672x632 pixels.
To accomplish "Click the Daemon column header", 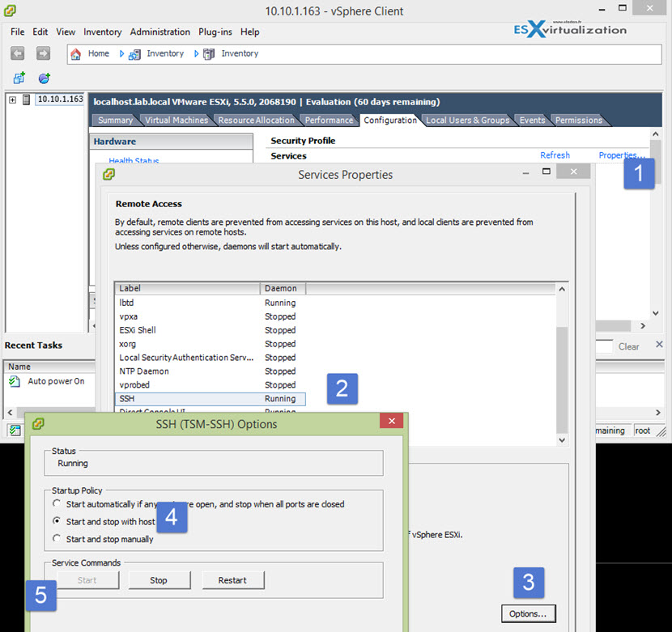I will (x=283, y=288).
